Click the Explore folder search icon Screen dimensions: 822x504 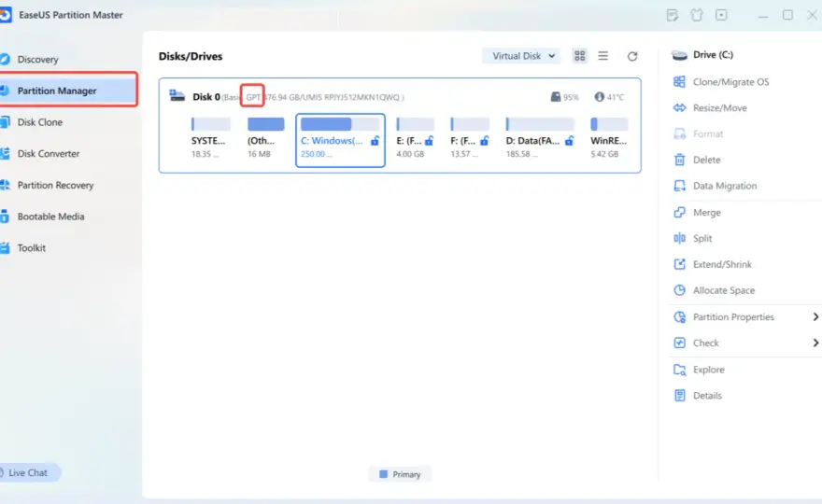click(x=679, y=370)
